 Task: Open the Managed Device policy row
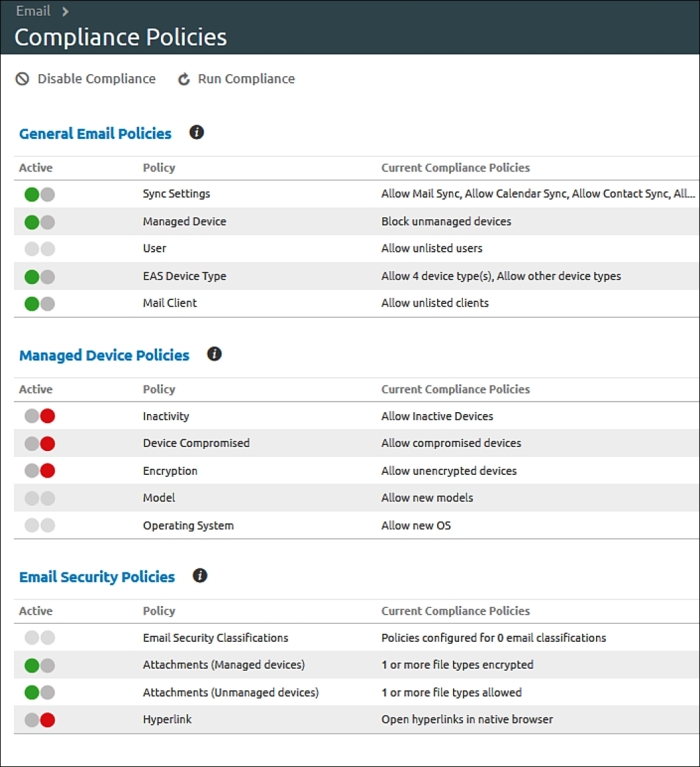356,222
